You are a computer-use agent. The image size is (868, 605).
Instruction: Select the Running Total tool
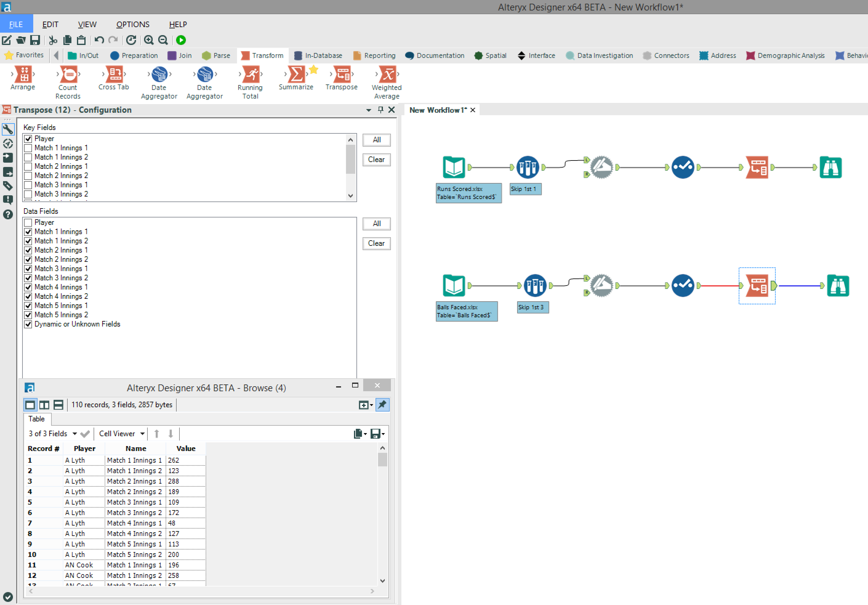250,83
